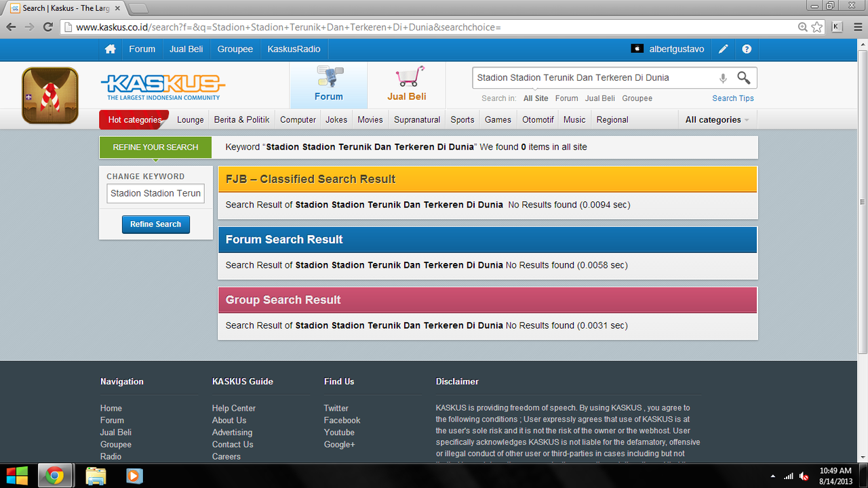Open the Sports category
This screenshot has height=488, width=868.
click(462, 120)
